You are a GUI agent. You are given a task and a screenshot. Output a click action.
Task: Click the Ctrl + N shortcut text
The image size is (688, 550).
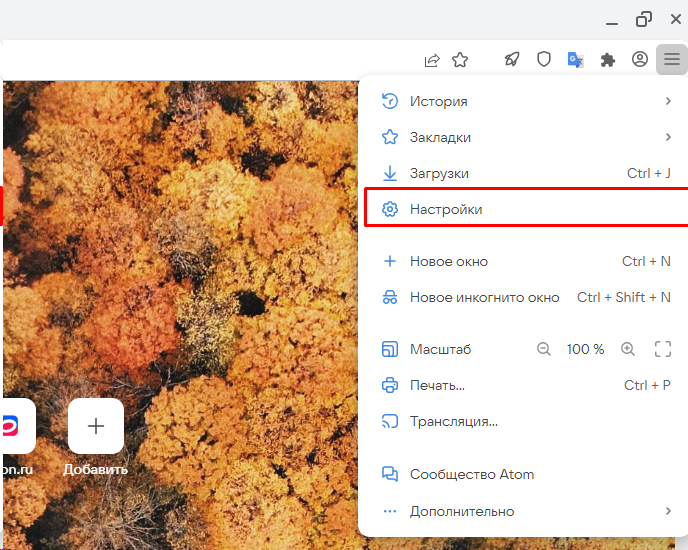click(x=646, y=262)
